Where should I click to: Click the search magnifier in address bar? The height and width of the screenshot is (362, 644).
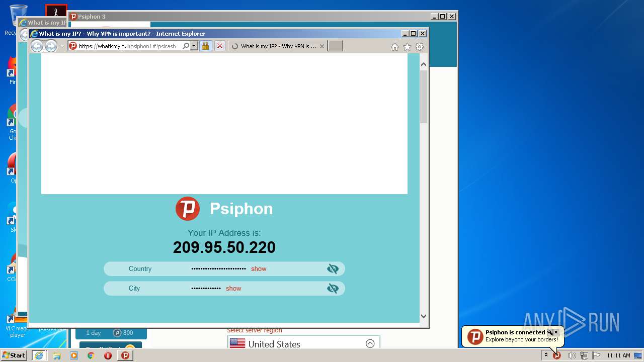186,46
